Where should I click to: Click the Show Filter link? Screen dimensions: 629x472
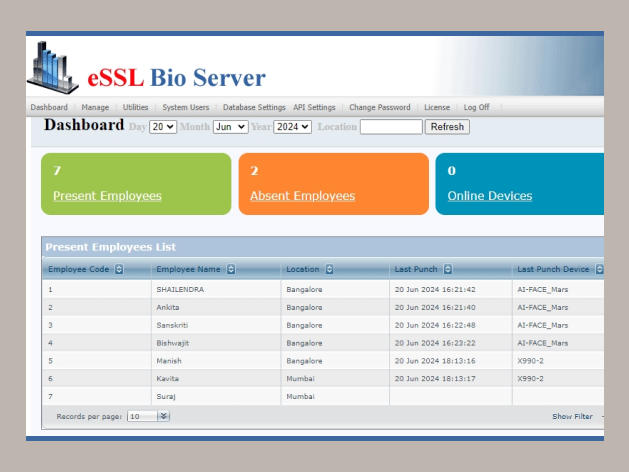572,417
